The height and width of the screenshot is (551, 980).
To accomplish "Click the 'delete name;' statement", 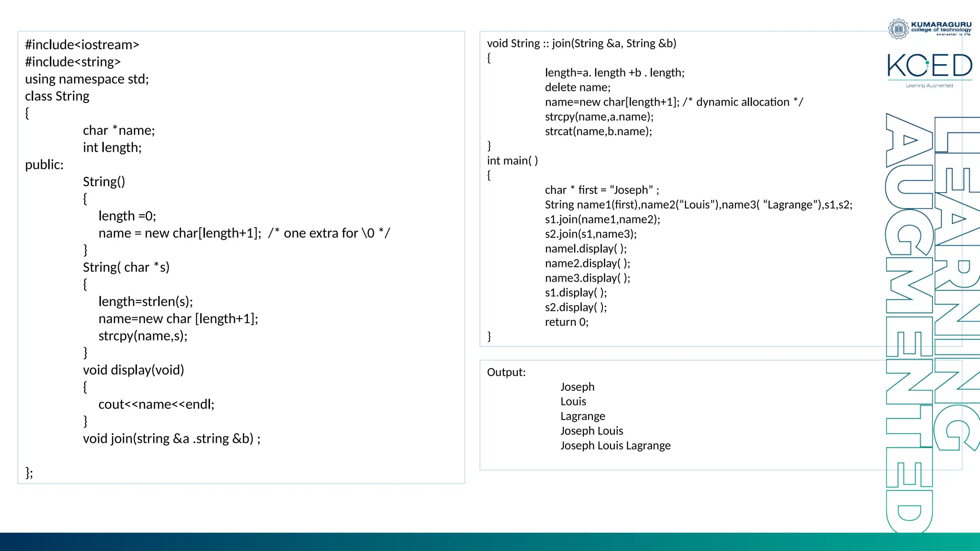I will tap(577, 87).
